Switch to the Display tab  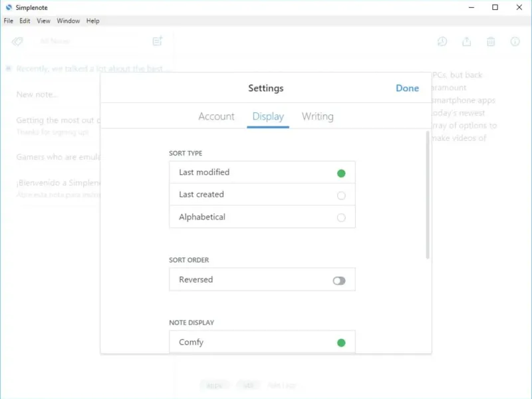pyautogui.click(x=268, y=116)
